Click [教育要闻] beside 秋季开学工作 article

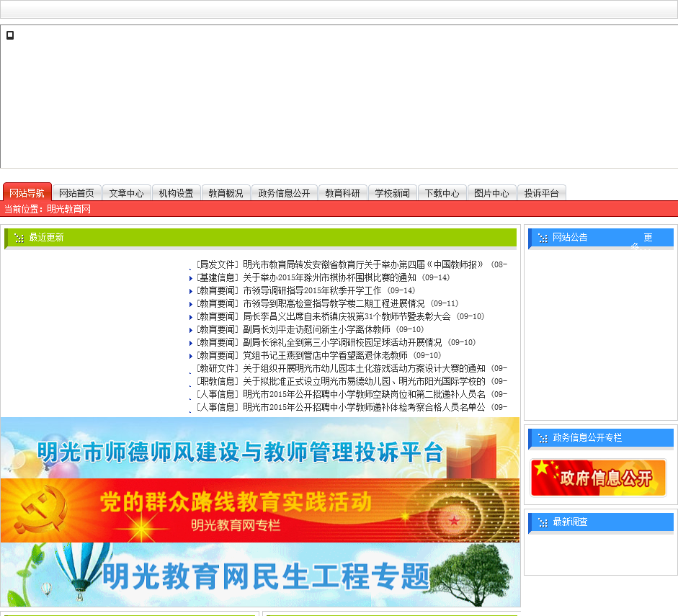coord(218,290)
